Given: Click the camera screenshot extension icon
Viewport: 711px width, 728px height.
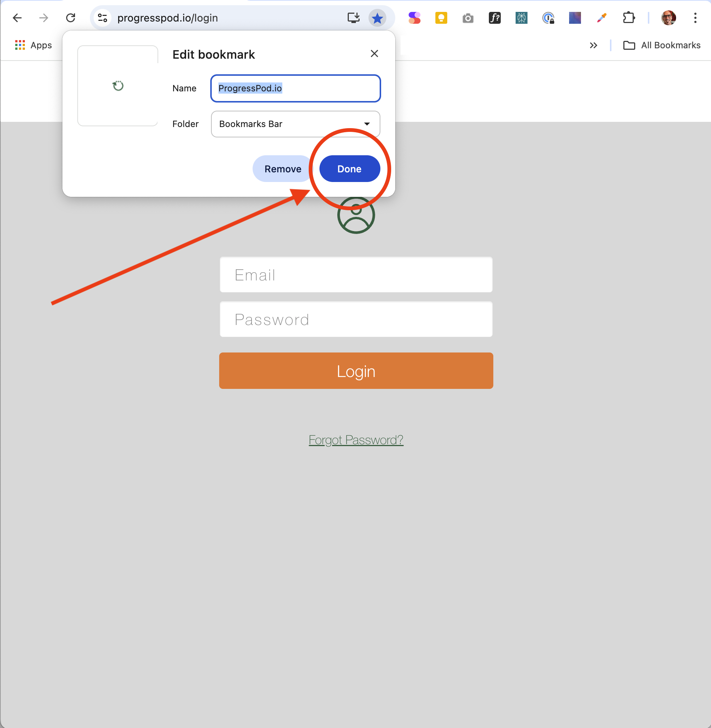Looking at the screenshot, I should click(x=468, y=18).
